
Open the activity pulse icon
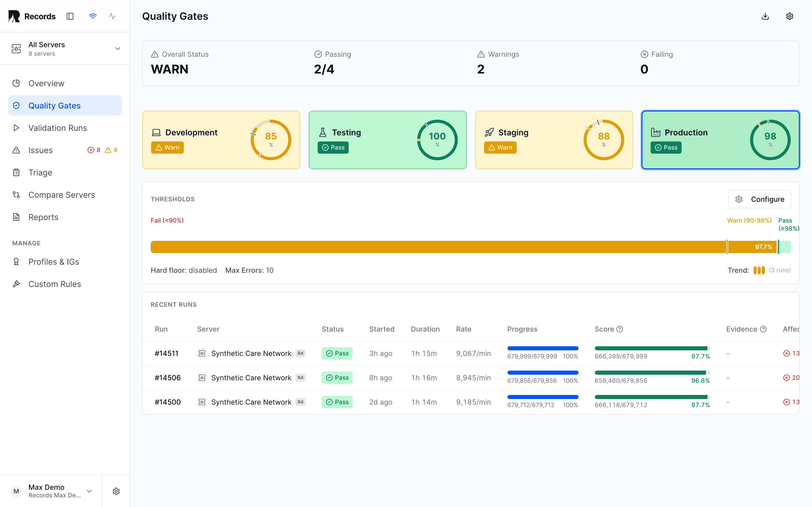pos(112,16)
